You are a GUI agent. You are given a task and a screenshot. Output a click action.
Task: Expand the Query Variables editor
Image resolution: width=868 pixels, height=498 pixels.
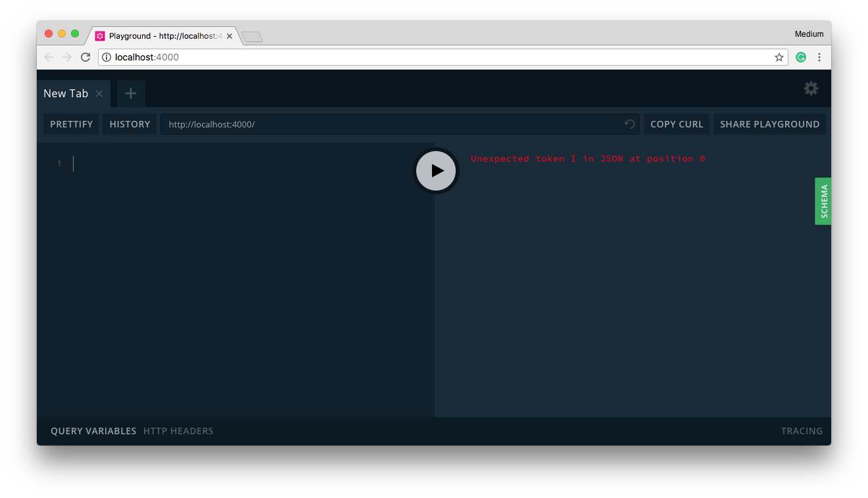(x=93, y=431)
